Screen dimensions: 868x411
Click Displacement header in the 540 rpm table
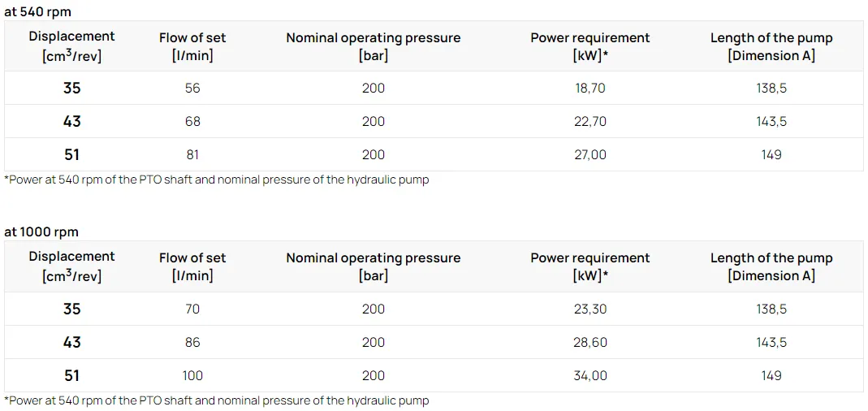tap(71, 45)
